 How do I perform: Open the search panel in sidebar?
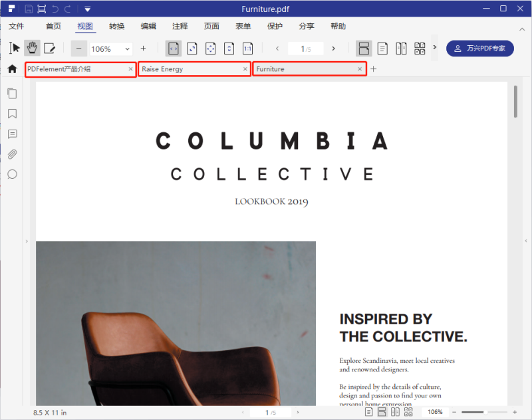click(12, 174)
